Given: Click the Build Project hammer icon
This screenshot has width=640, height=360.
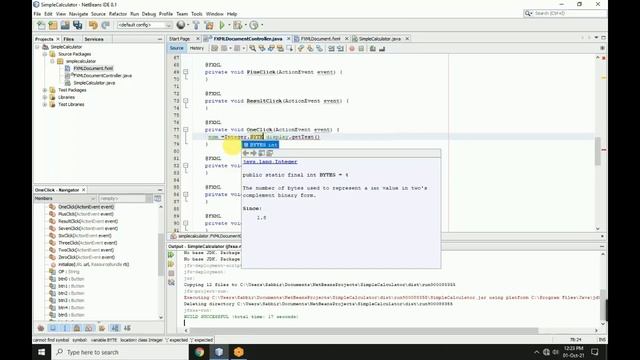Looking at the screenshot, I should click(x=196, y=25).
